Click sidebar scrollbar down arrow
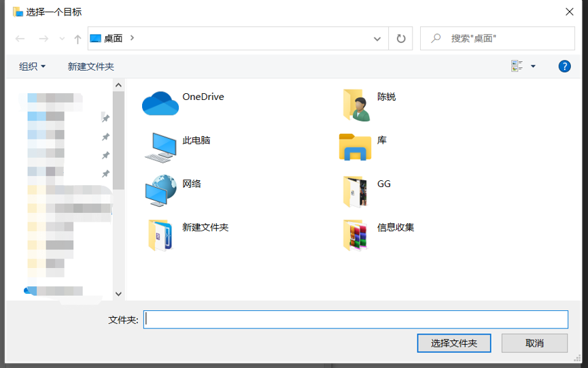This screenshot has height=368, width=588. pyautogui.click(x=118, y=294)
